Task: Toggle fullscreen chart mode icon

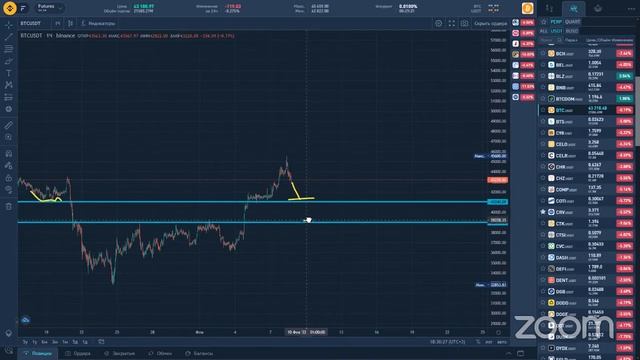Action: point(451,24)
